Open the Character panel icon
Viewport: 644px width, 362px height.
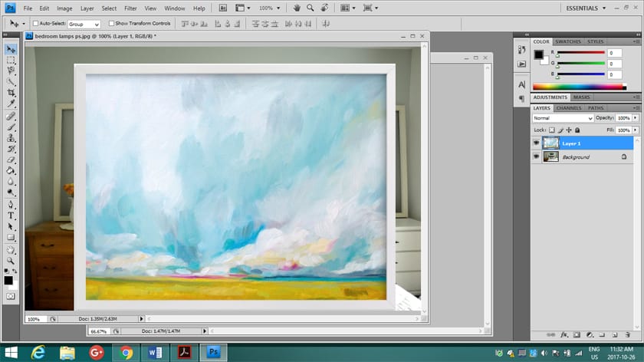click(521, 84)
